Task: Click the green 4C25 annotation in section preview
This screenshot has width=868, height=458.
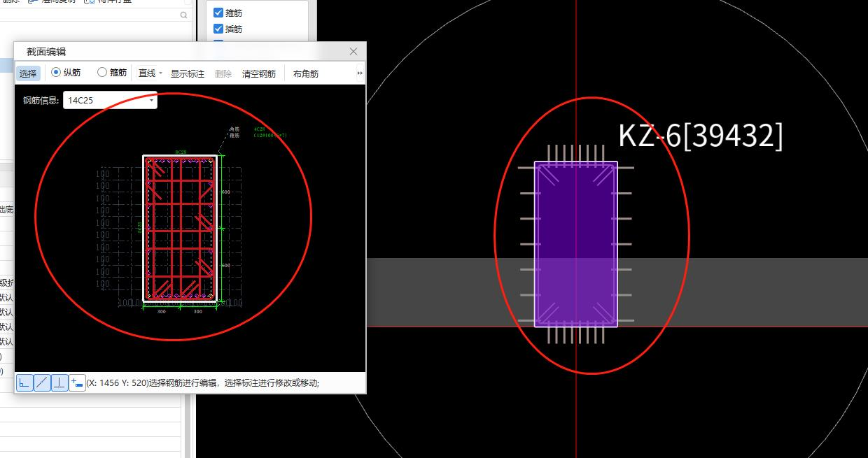Action: click(259, 129)
